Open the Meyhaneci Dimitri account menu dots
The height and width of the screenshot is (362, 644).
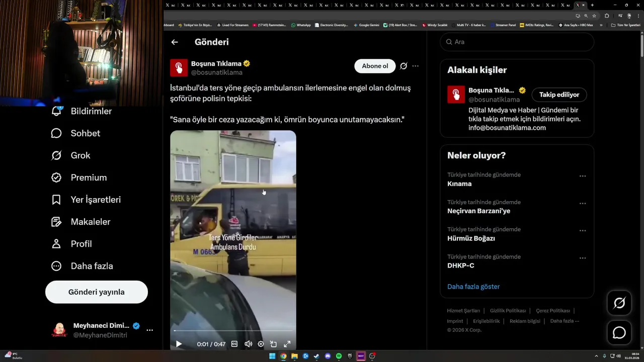coord(149,330)
